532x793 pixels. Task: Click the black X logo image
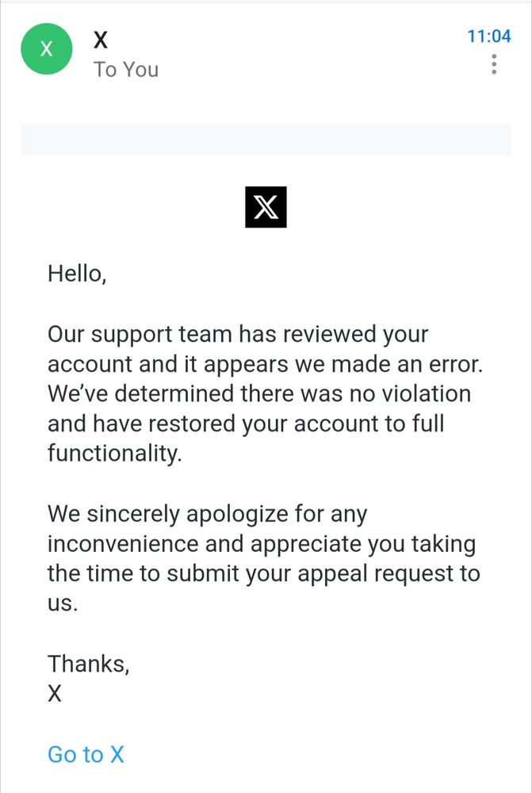point(266,208)
